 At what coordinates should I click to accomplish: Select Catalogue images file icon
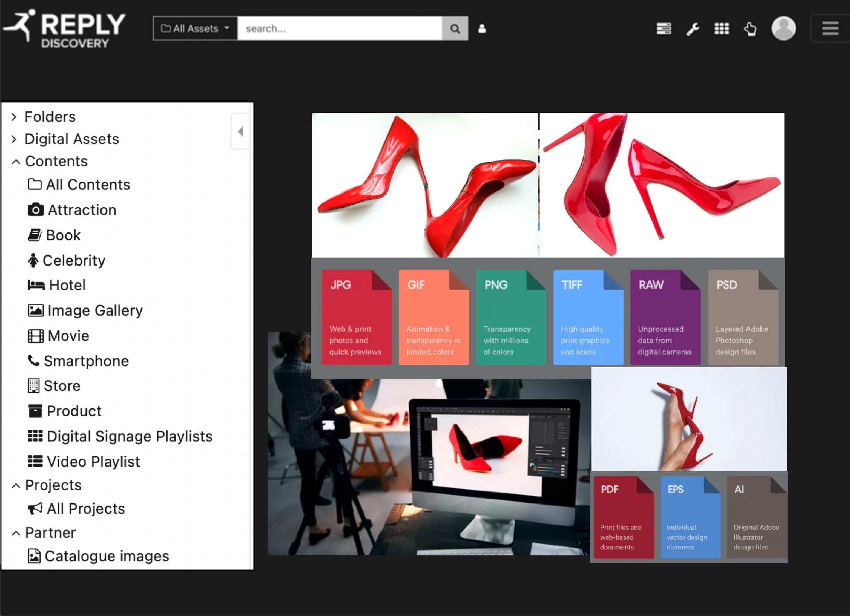(x=34, y=556)
